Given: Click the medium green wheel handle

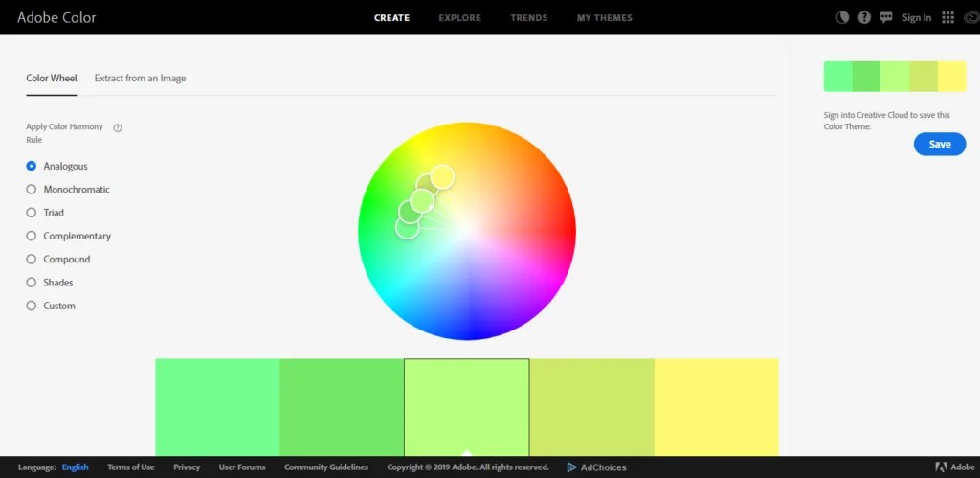Looking at the screenshot, I should click(410, 213).
